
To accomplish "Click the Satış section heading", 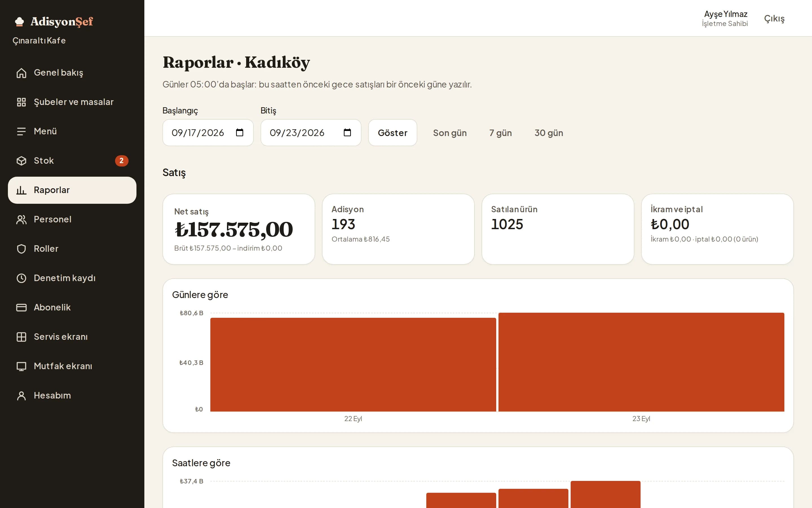I will pyautogui.click(x=174, y=173).
